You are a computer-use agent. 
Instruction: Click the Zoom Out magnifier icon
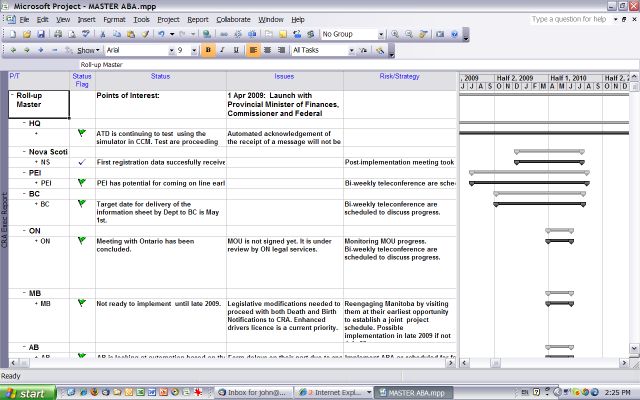(409, 35)
